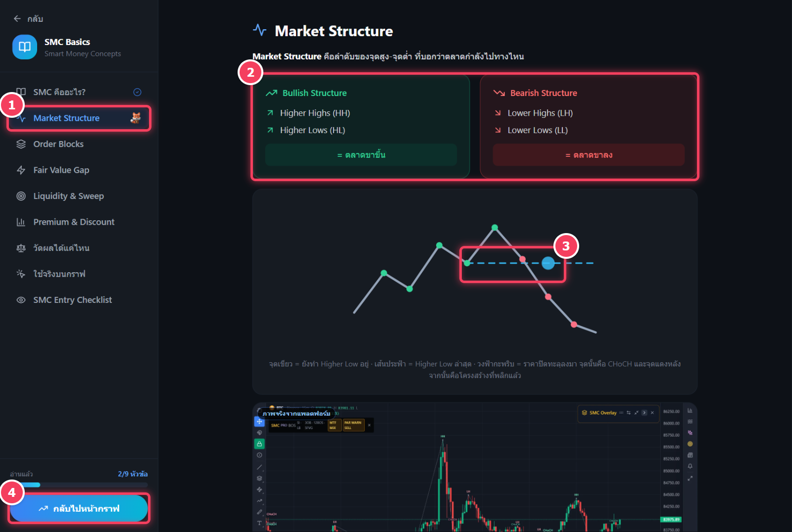Click the Liquidity & Sweep target icon

(21, 196)
